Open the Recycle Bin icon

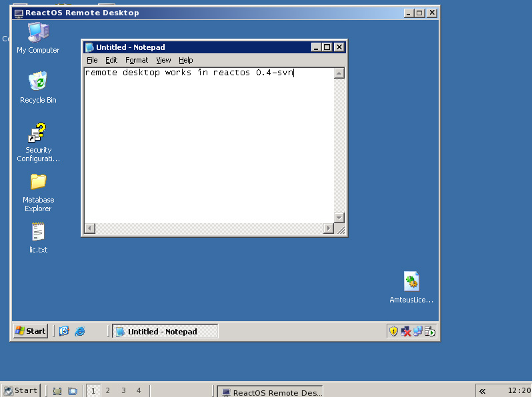[38, 82]
